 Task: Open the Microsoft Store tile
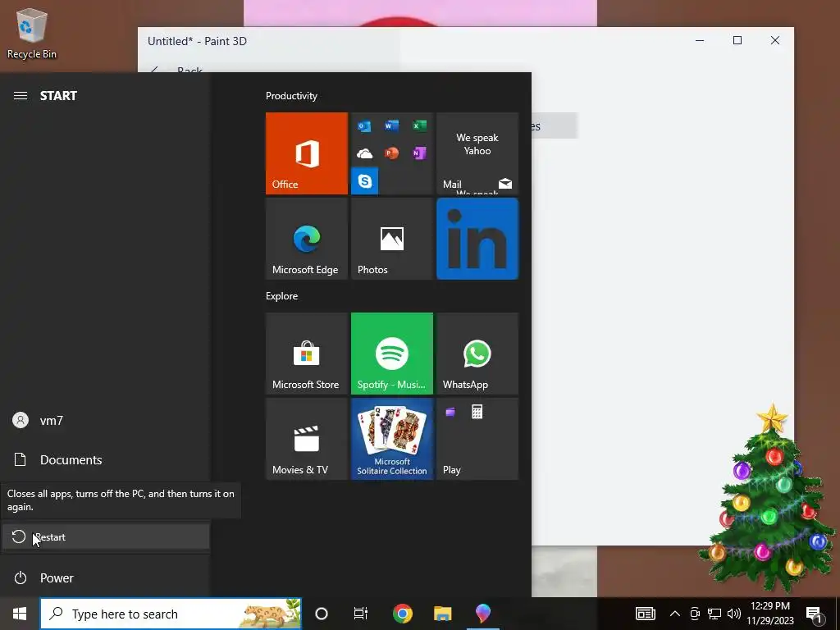pyautogui.click(x=307, y=354)
